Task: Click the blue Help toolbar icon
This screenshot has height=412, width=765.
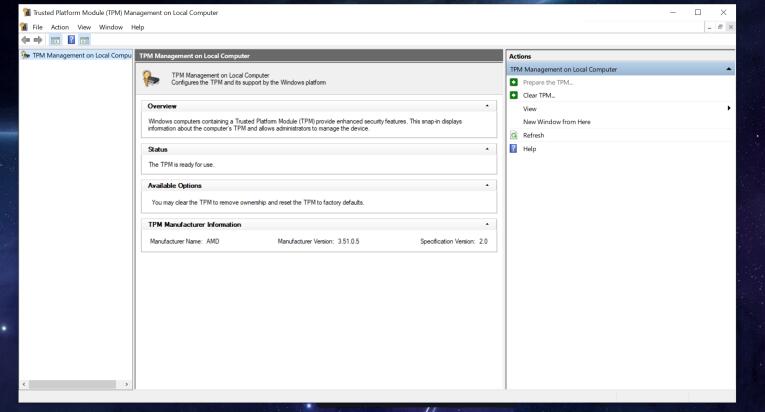Action: point(71,40)
